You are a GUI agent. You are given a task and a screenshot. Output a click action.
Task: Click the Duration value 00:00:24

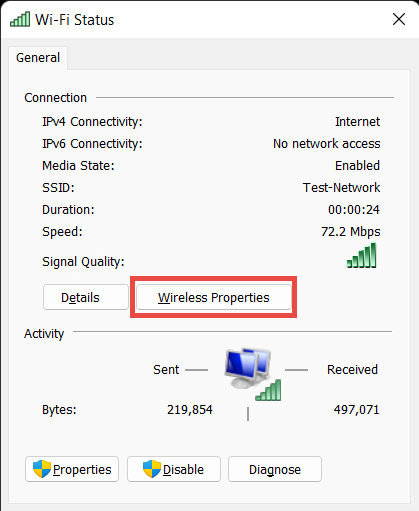(x=354, y=210)
